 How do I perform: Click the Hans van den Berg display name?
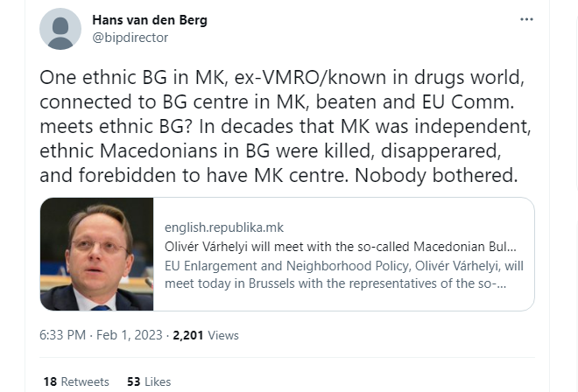click(x=151, y=19)
